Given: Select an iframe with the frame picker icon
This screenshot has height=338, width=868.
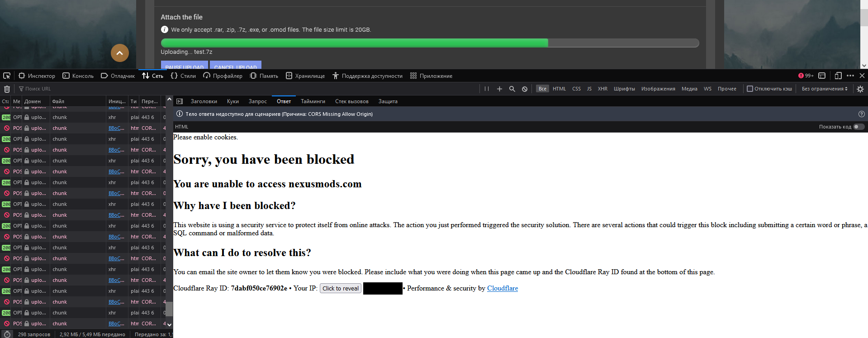Looking at the screenshot, I should (x=822, y=76).
